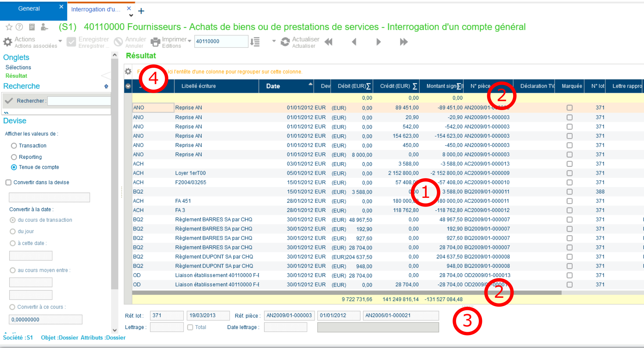
Task: Check Marquée box for Loyer 1erT00 row
Action: (570, 173)
